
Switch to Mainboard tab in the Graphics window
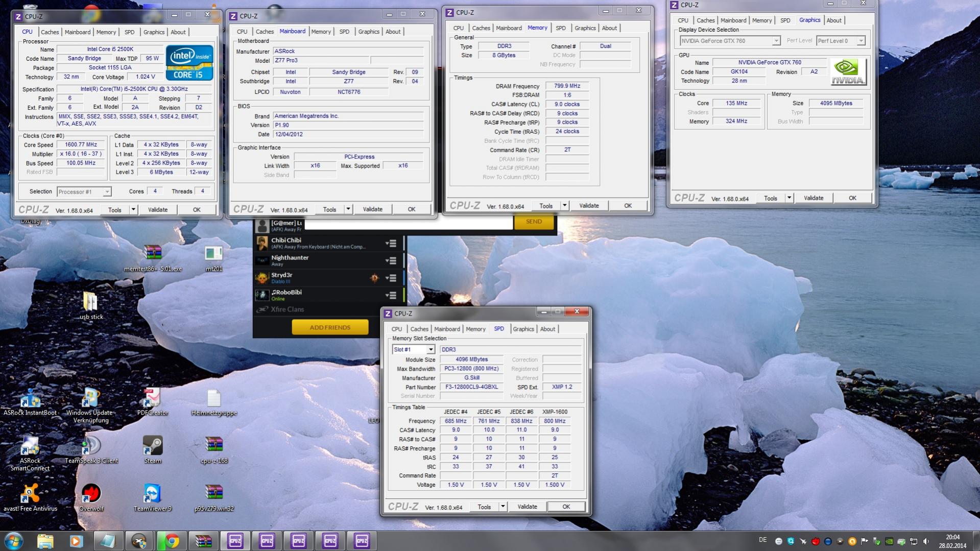point(733,20)
